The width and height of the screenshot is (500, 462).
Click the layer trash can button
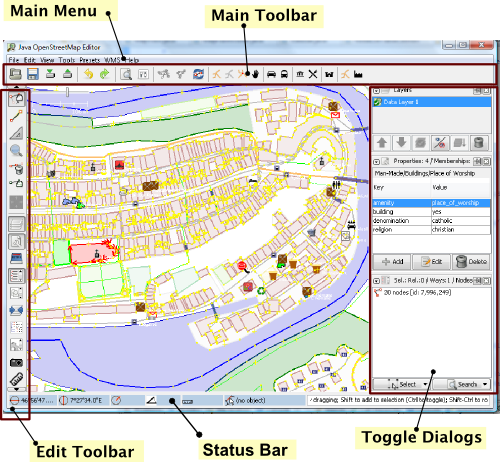click(x=479, y=143)
